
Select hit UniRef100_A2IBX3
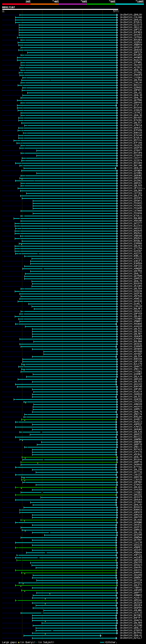click(x=131, y=67)
